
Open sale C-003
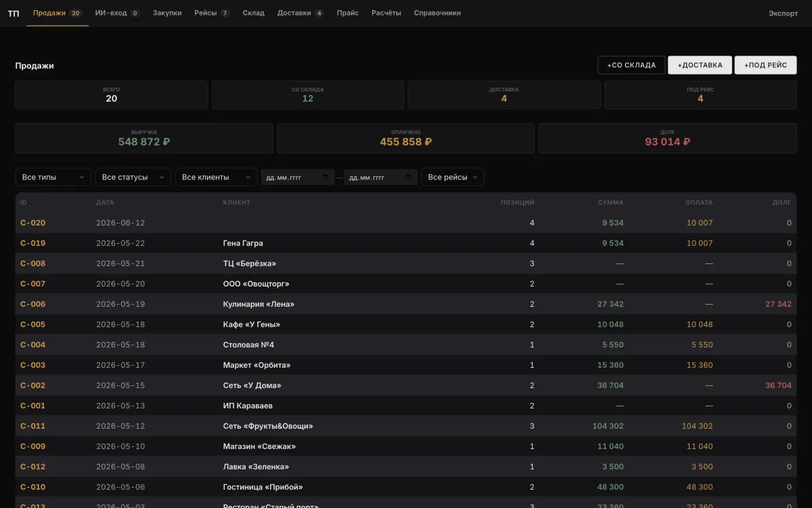coord(33,365)
